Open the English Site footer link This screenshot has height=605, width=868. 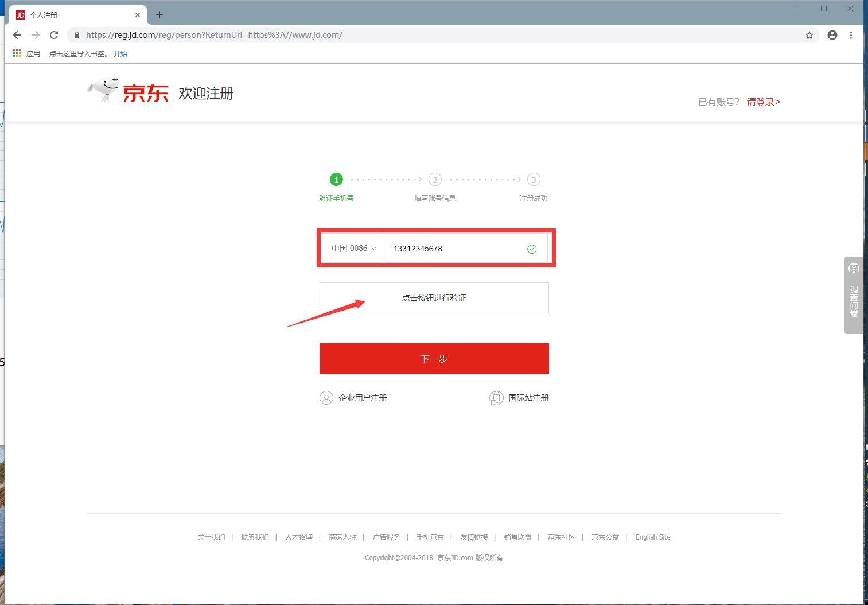653,537
